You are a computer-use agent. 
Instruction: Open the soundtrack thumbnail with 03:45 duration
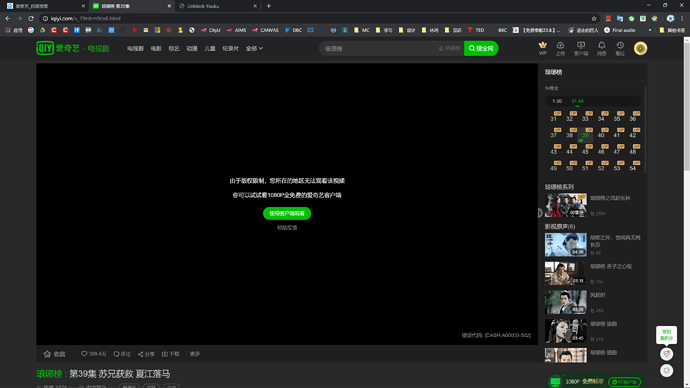[x=565, y=331]
